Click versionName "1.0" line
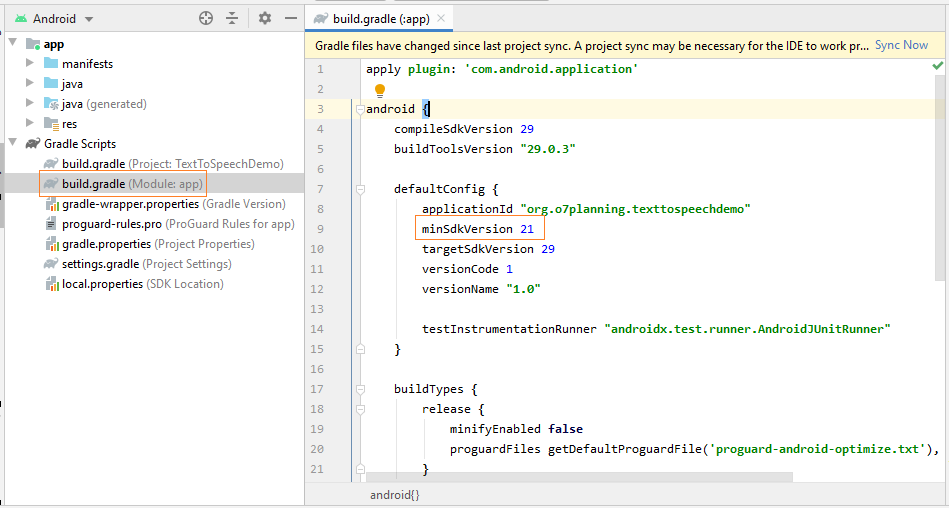 [x=481, y=289]
